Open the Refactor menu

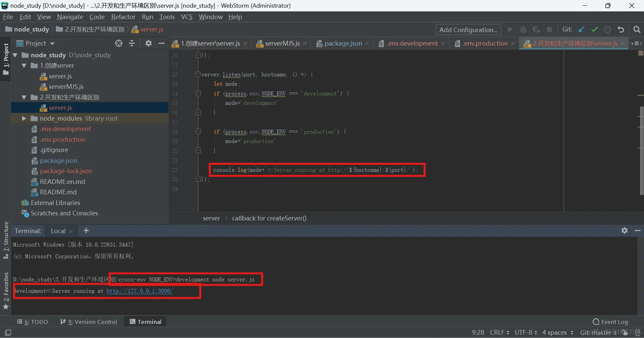[x=123, y=17]
